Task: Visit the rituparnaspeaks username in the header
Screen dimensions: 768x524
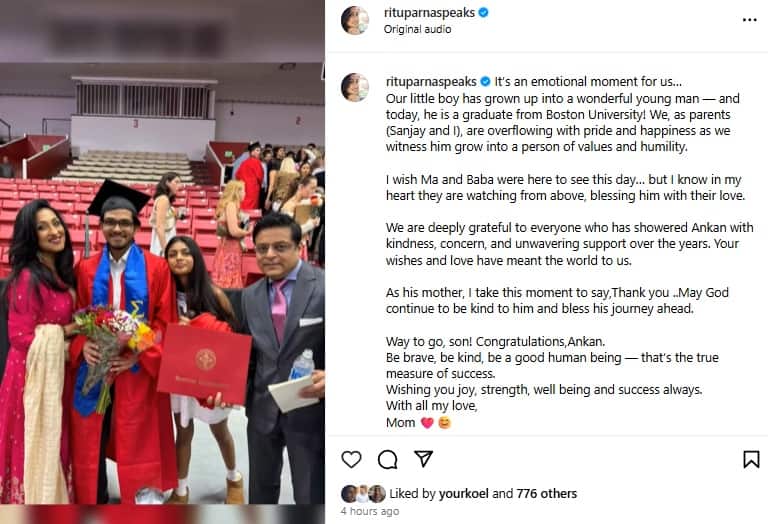Action: coord(429,13)
